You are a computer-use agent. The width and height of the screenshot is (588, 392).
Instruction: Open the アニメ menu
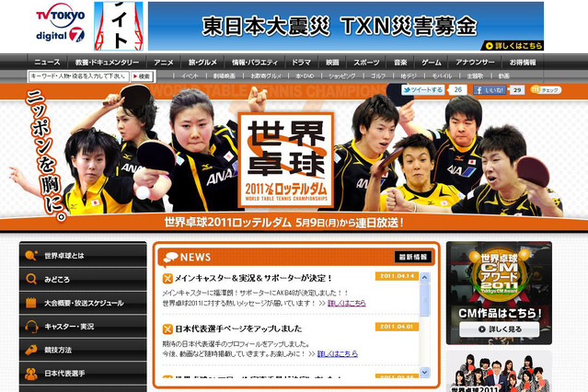[x=164, y=63]
